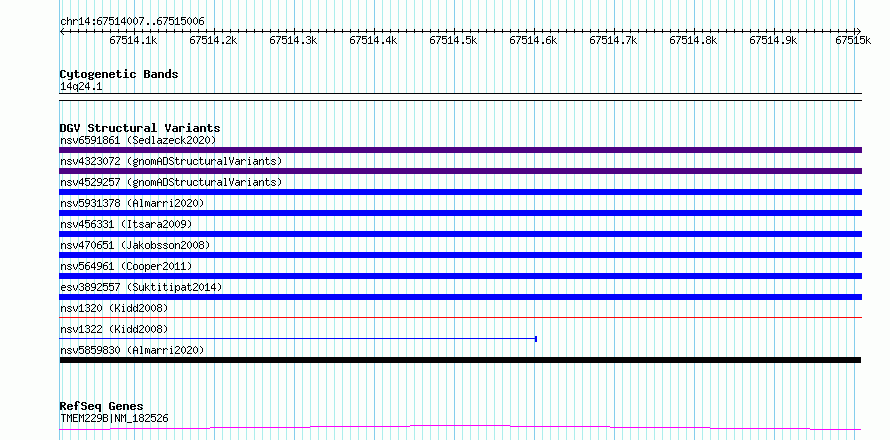Select the nsv5931378 blue variant bar
890x440 pixels.
[x=460, y=213]
